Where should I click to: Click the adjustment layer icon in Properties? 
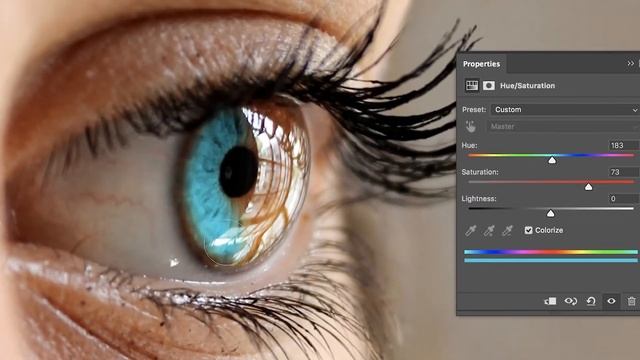tap(472, 85)
